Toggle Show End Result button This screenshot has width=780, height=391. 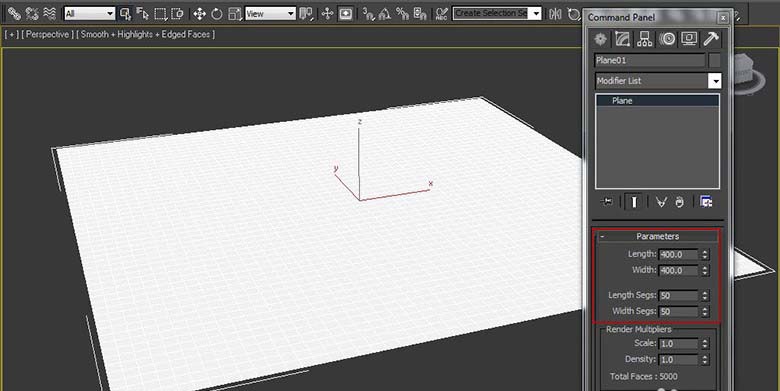[634, 201]
